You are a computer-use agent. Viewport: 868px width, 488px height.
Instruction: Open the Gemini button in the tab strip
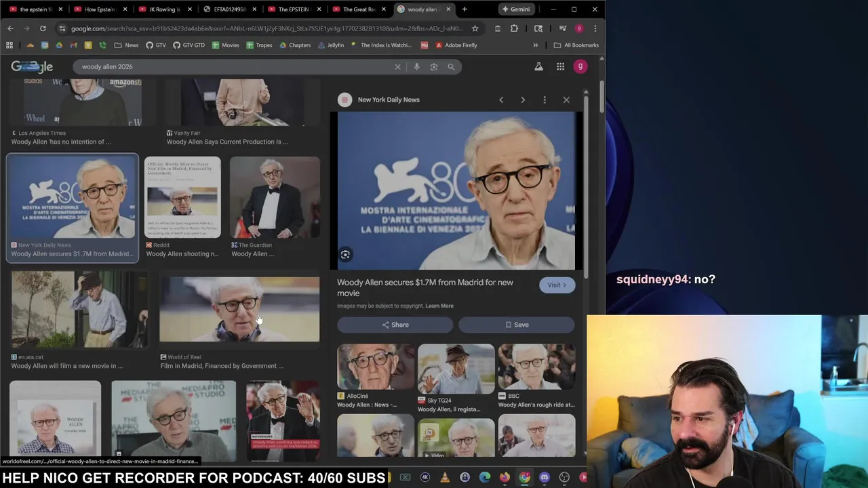(x=516, y=9)
